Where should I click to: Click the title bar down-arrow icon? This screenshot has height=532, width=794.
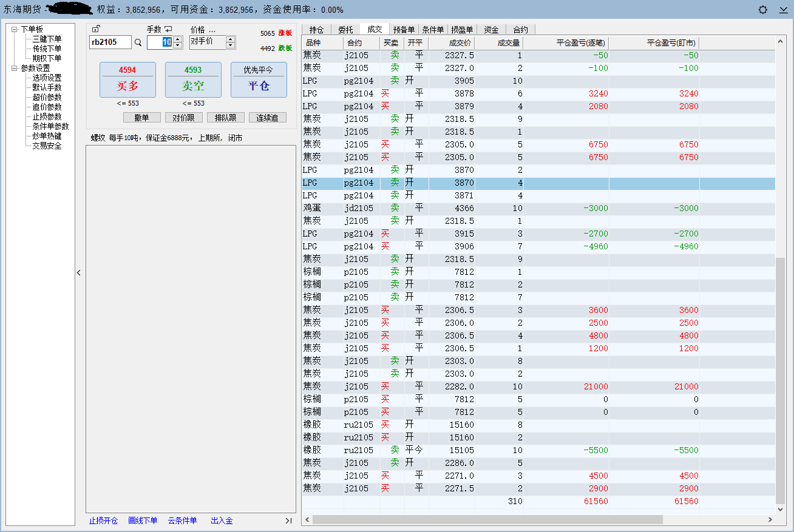[783, 10]
